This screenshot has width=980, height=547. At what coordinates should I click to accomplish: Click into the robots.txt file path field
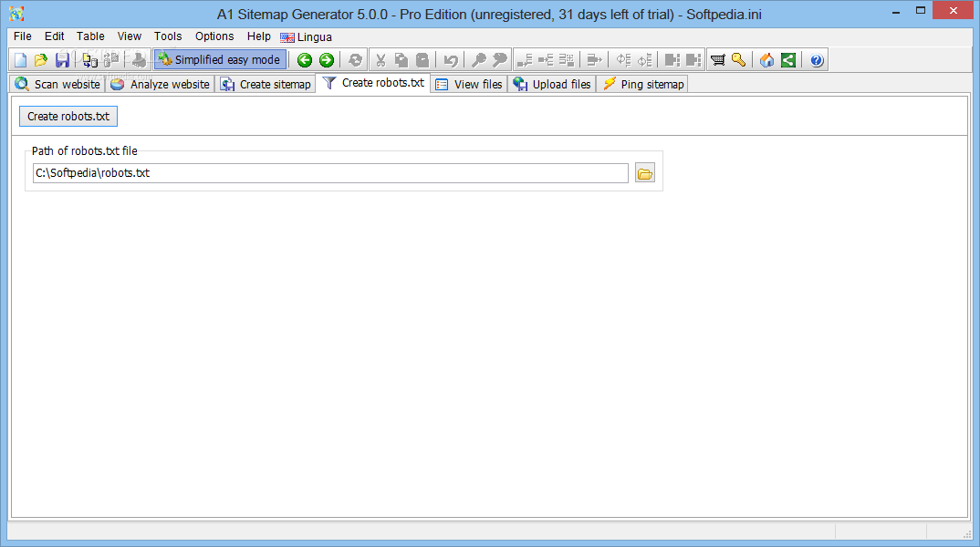(330, 173)
